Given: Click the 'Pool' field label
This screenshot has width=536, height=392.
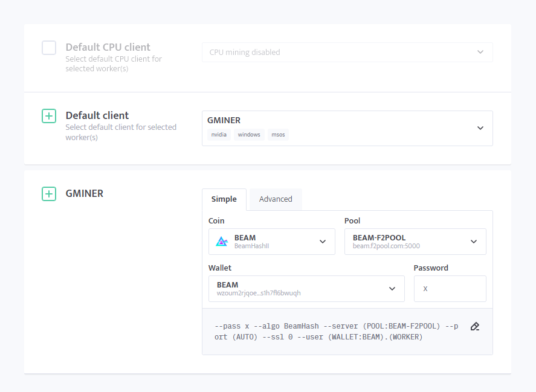Looking at the screenshot, I should [x=352, y=221].
